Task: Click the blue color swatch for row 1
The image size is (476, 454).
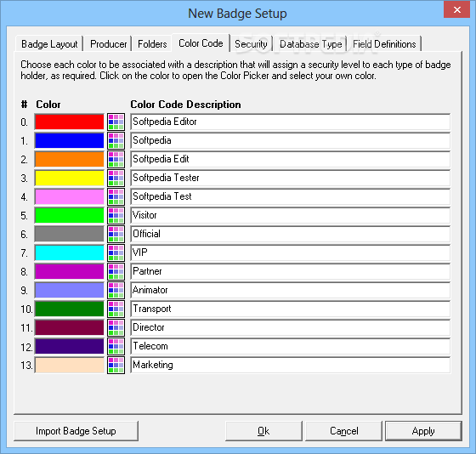Action: click(70, 140)
